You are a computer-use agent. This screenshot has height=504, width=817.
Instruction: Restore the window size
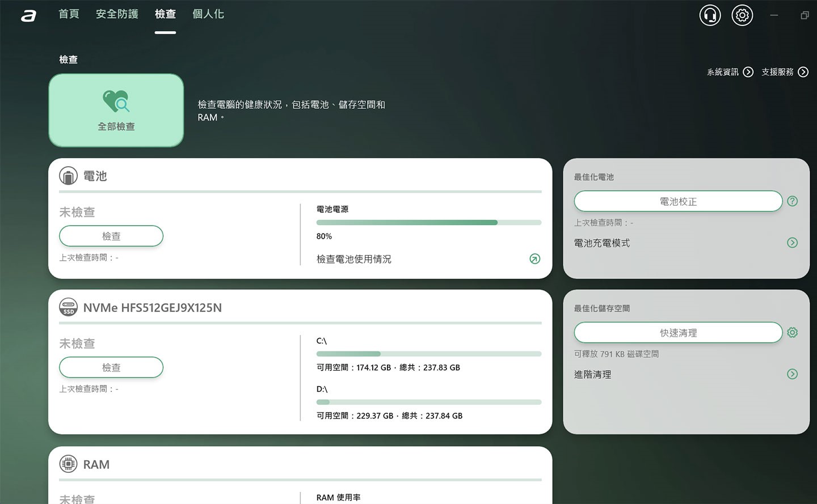click(x=805, y=15)
